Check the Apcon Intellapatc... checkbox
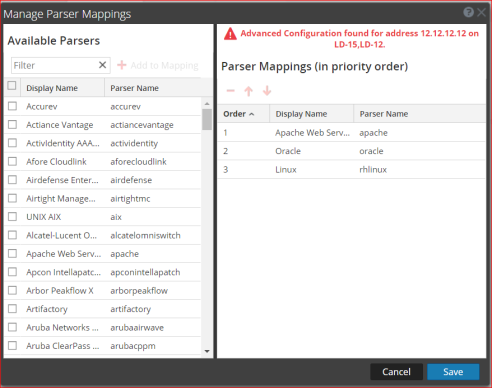The height and width of the screenshot is (388, 492). (12, 272)
